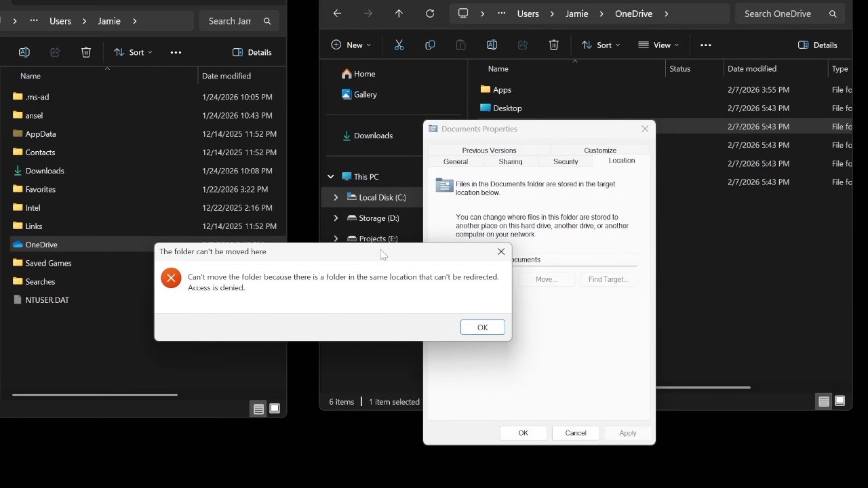Toggle Details pane in Jamie window
The width and height of the screenshot is (868, 488).
point(252,52)
